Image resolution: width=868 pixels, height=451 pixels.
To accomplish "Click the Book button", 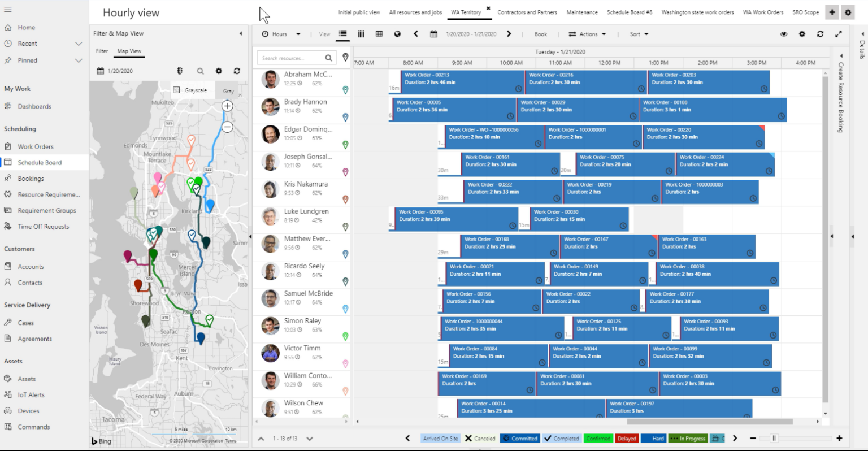I will tap(541, 34).
